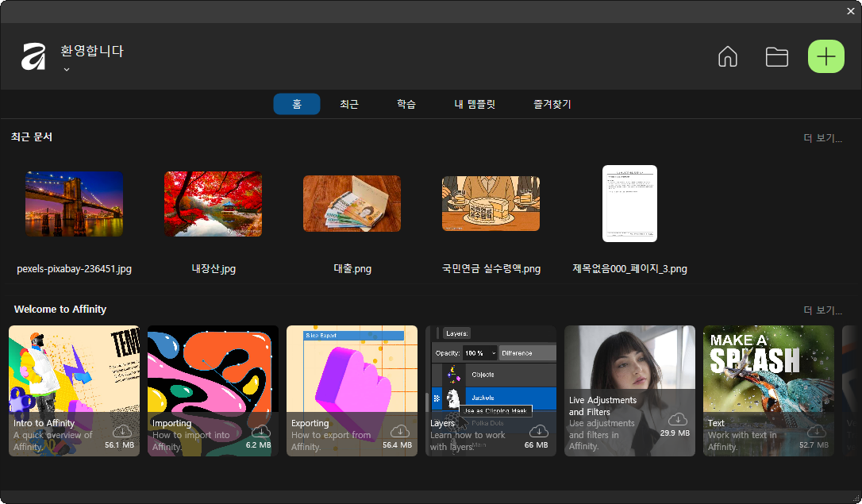Open the 내 템플릿 tab
This screenshot has height=504, width=862.
pyautogui.click(x=475, y=104)
